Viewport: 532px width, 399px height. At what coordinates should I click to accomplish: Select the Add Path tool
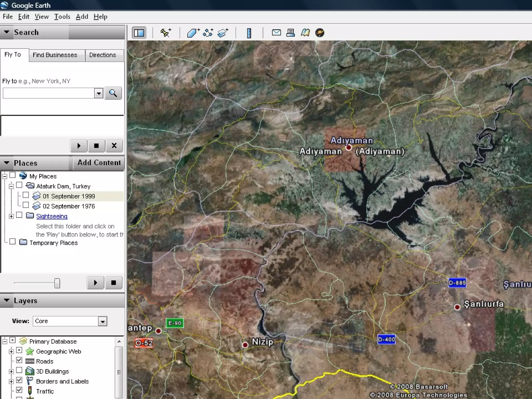click(208, 33)
